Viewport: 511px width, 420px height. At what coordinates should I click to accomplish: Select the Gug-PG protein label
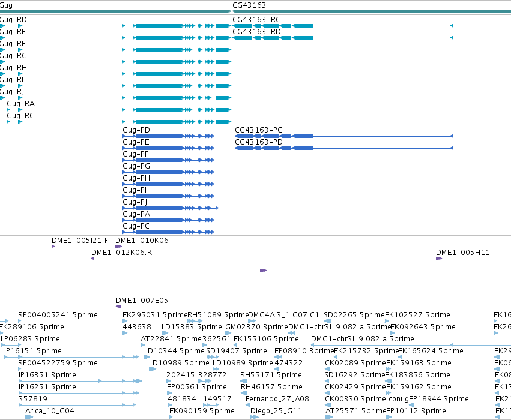[136, 166]
